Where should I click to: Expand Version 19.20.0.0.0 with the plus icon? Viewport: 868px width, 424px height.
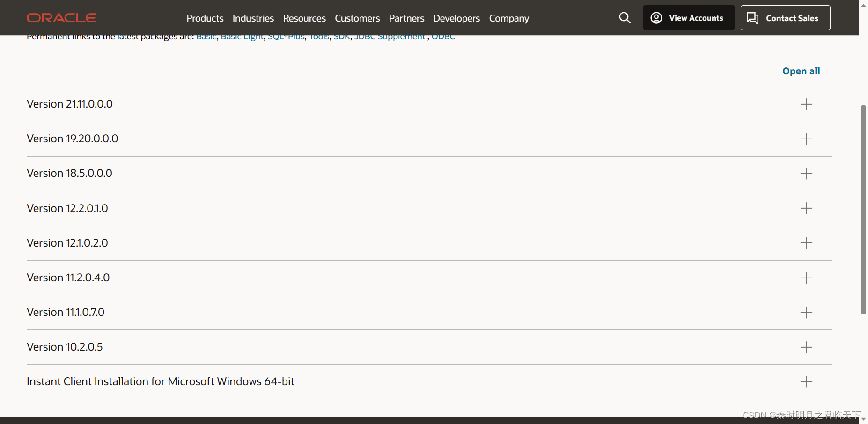coord(806,139)
